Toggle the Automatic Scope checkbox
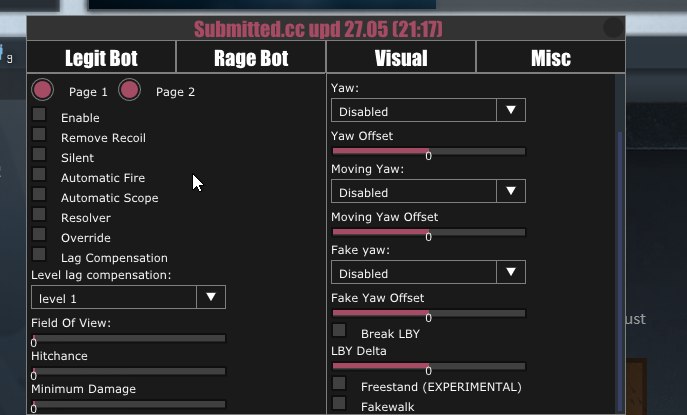Image resolution: width=687 pixels, height=415 pixels. point(39,194)
